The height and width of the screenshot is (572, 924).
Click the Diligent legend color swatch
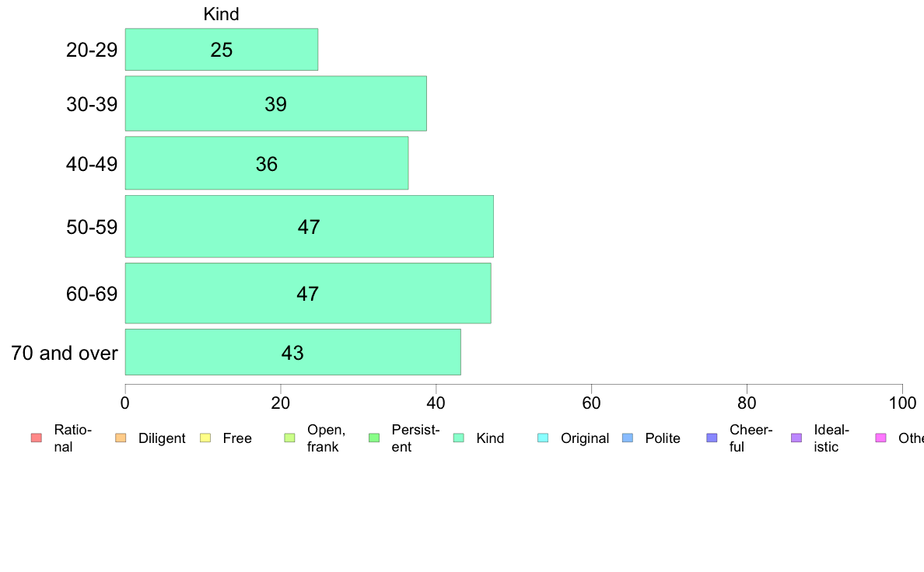[x=121, y=438]
